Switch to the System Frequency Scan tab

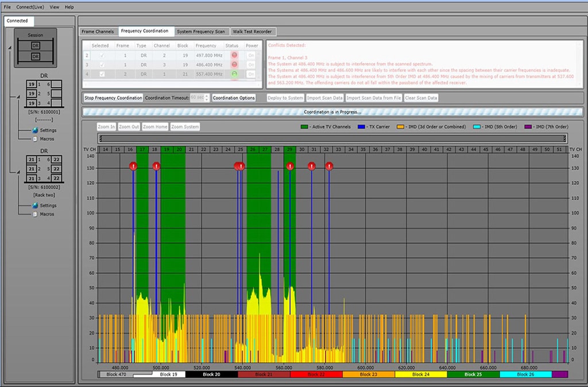pos(201,32)
